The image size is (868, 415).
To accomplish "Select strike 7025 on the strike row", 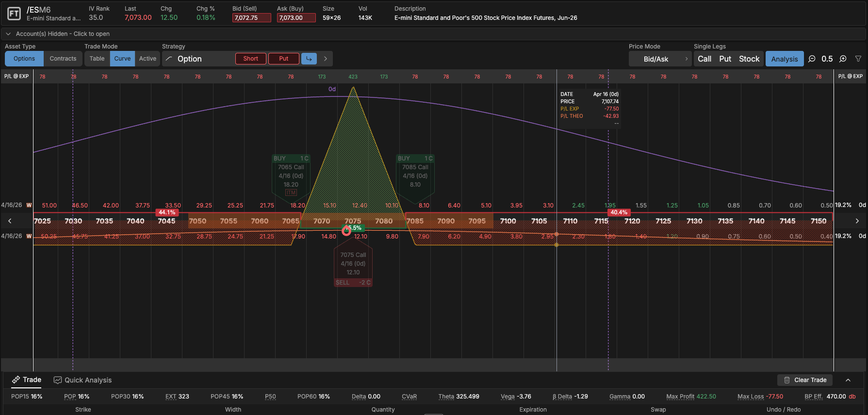I will (x=42, y=221).
